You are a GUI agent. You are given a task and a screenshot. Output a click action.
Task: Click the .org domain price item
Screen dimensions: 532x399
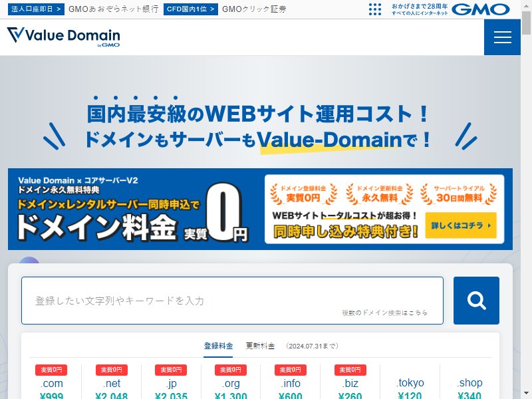click(x=231, y=382)
